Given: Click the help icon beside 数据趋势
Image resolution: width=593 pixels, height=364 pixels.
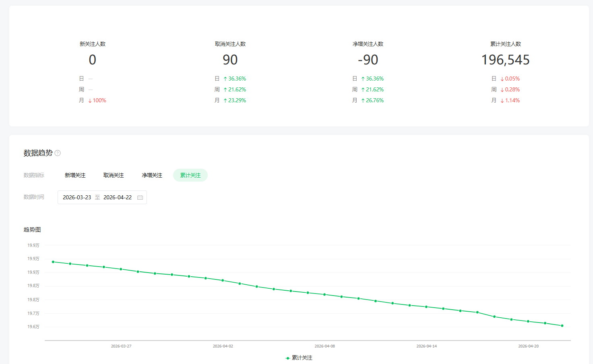Looking at the screenshot, I should 58,153.
